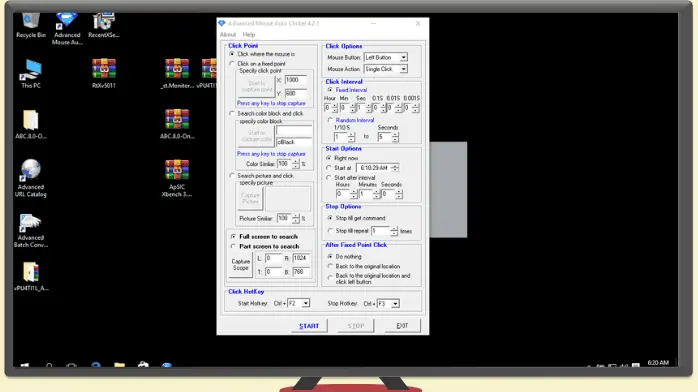Open the Advanced URL Catalog shortcut
This screenshot has width=698, height=392.
point(31,178)
